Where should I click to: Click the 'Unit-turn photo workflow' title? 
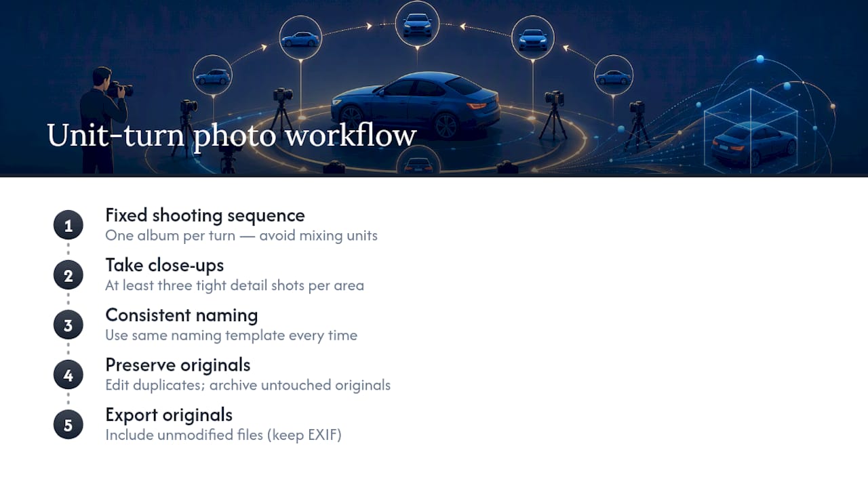(x=231, y=135)
